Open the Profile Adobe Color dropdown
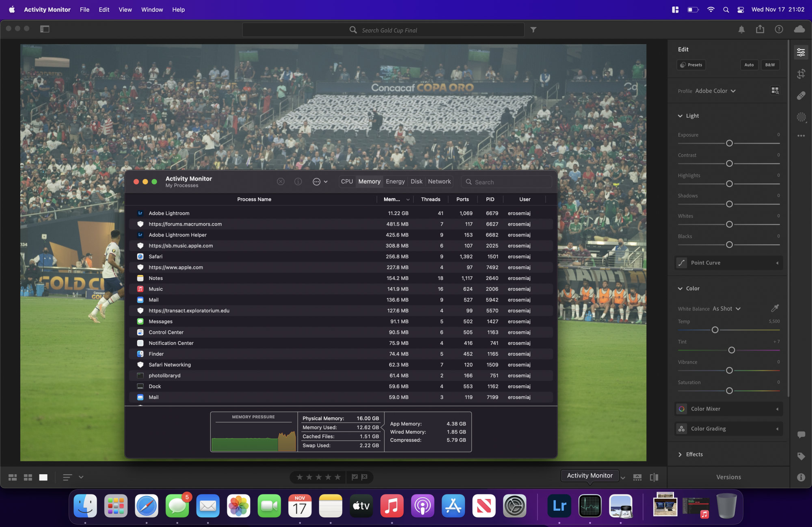The width and height of the screenshot is (812, 527). click(x=715, y=91)
